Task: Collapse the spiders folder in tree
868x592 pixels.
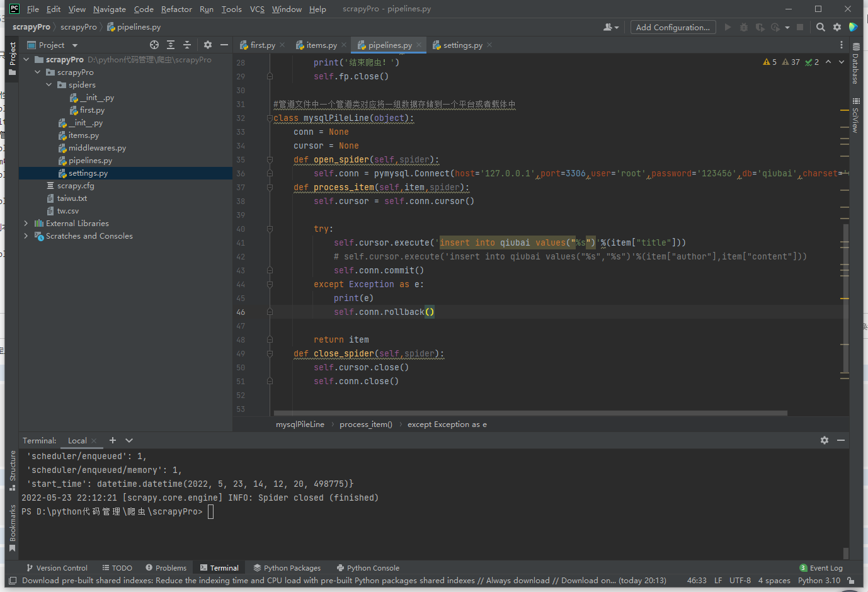Action: point(49,85)
